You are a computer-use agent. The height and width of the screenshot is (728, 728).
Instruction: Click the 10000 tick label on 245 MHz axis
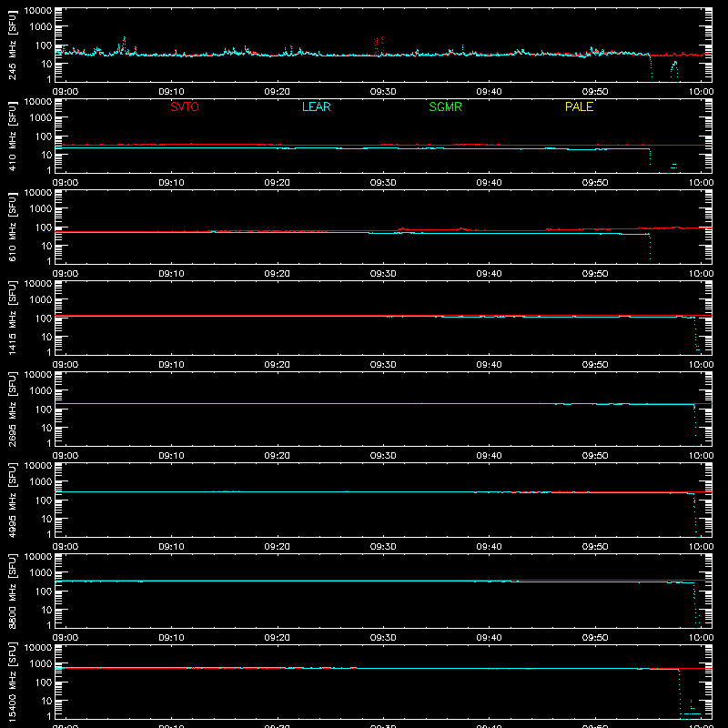tap(38, 11)
